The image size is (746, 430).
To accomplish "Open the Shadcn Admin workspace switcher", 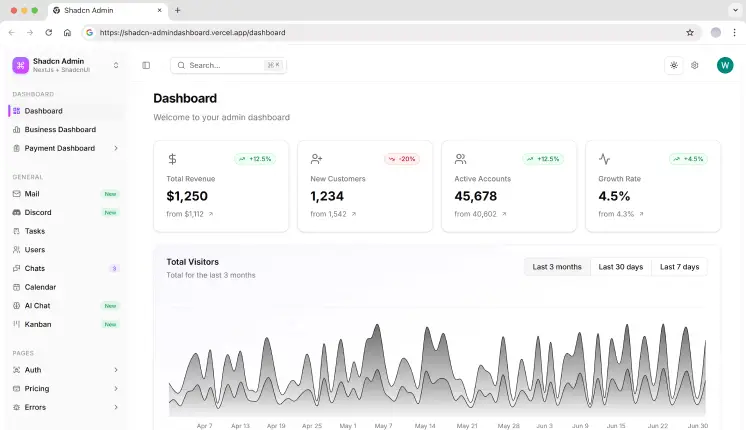I will pyautogui.click(x=115, y=65).
